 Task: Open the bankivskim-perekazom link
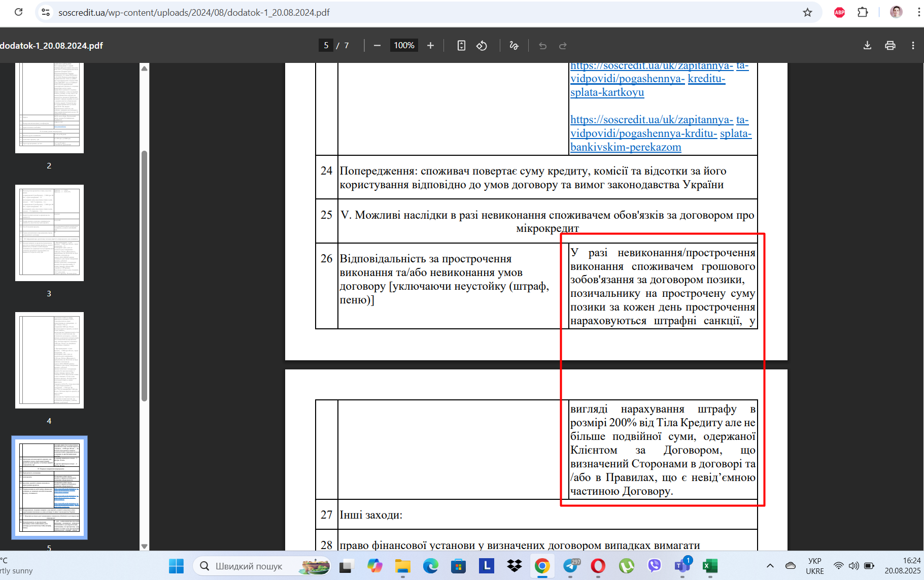click(626, 147)
